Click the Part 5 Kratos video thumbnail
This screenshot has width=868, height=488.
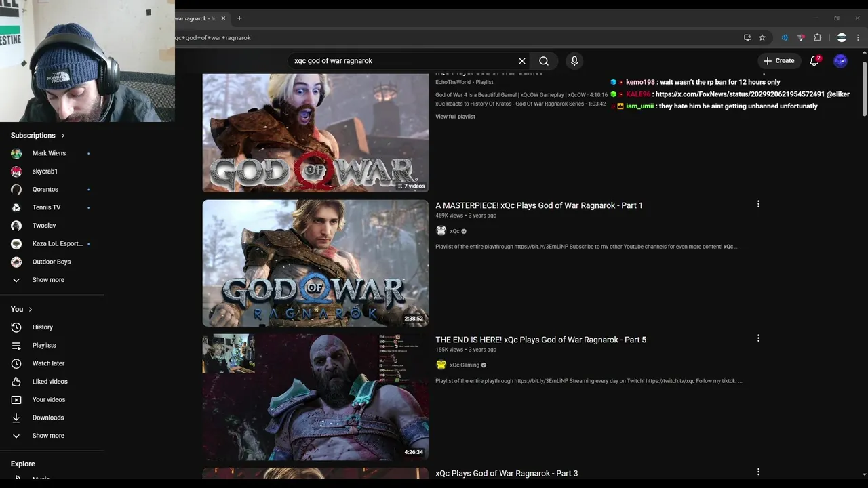(315, 397)
